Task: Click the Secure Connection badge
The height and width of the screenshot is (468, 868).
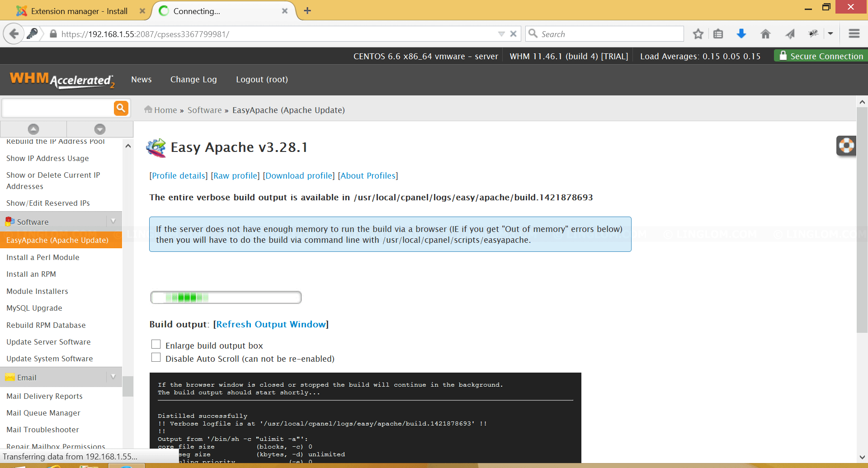Action: pyautogui.click(x=821, y=56)
